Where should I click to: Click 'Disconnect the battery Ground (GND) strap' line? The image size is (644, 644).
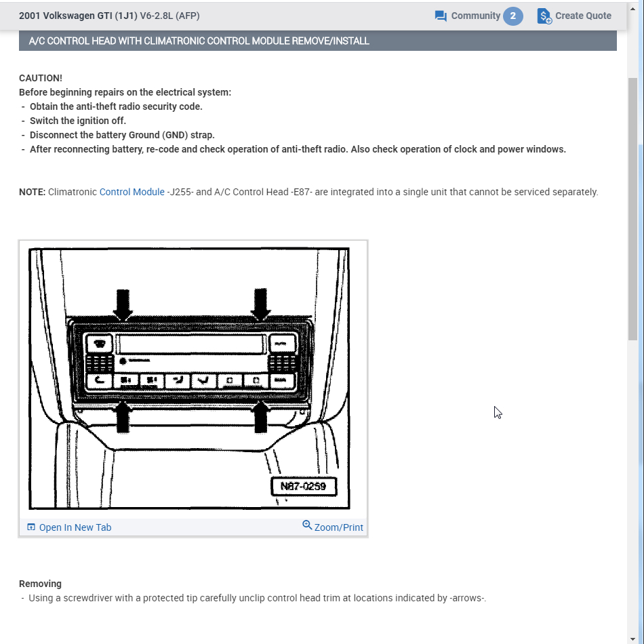pos(123,135)
